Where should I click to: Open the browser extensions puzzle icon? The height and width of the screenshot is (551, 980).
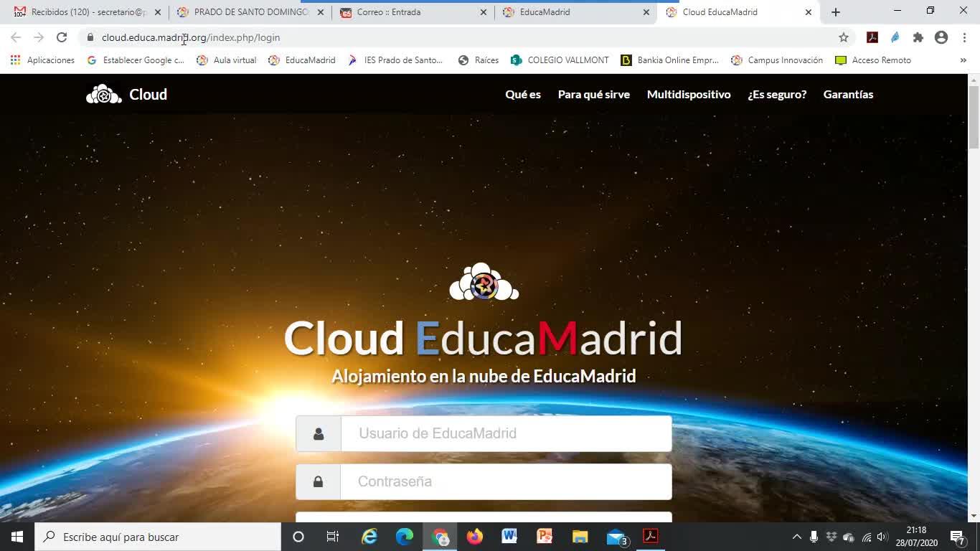click(x=918, y=37)
